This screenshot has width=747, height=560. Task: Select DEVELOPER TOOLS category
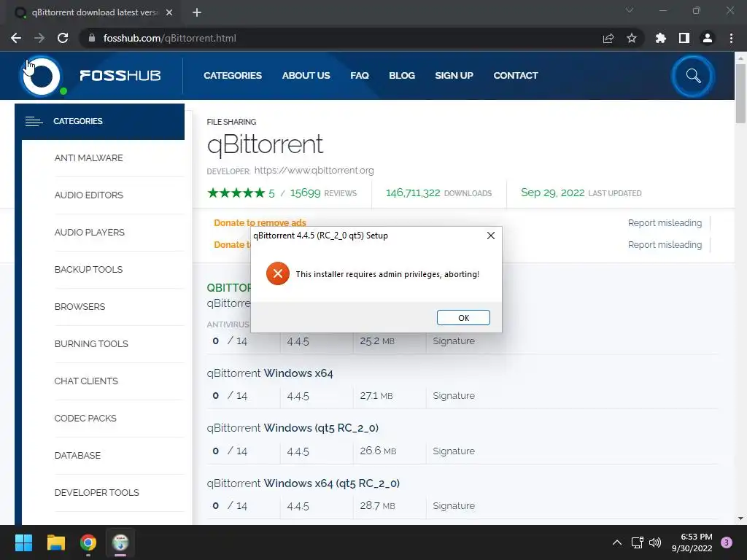[97, 492]
